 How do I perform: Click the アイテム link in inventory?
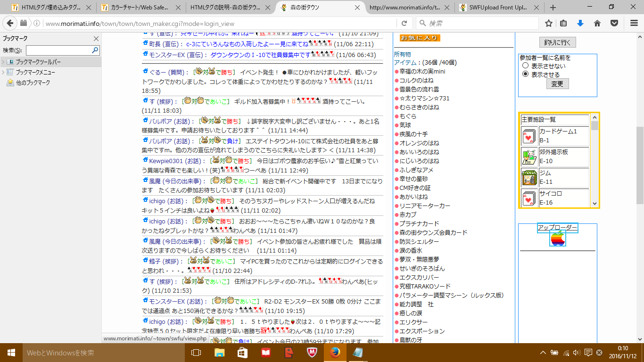[x=405, y=62]
